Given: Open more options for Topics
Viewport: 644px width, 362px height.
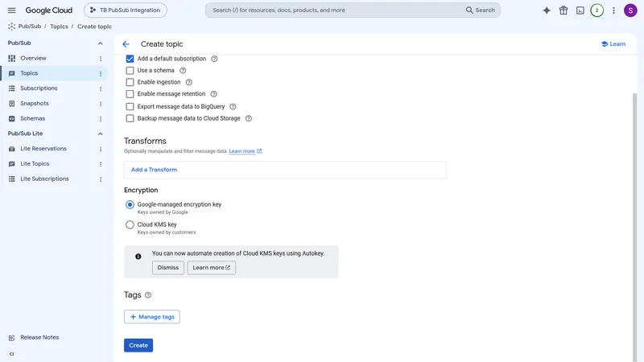Looking at the screenshot, I should click(101, 73).
